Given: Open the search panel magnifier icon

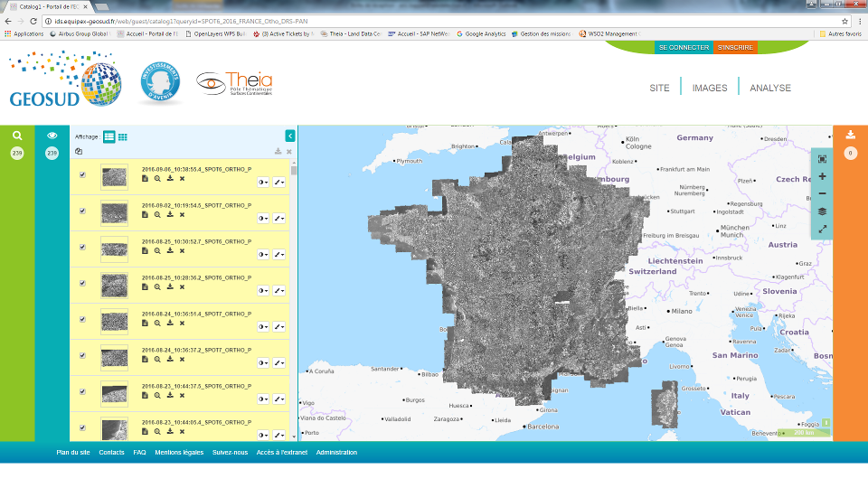Looking at the screenshot, I should (x=16, y=136).
